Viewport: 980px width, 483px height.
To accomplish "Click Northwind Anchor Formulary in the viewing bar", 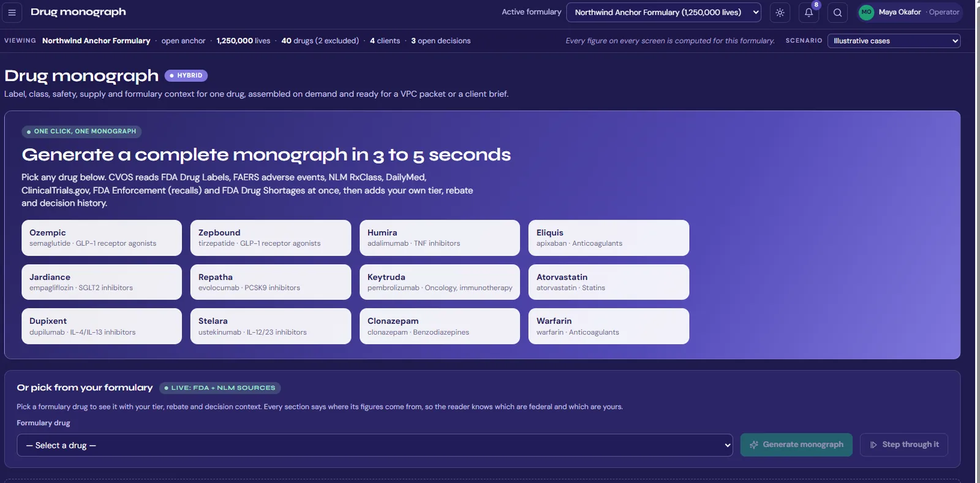I will (96, 41).
